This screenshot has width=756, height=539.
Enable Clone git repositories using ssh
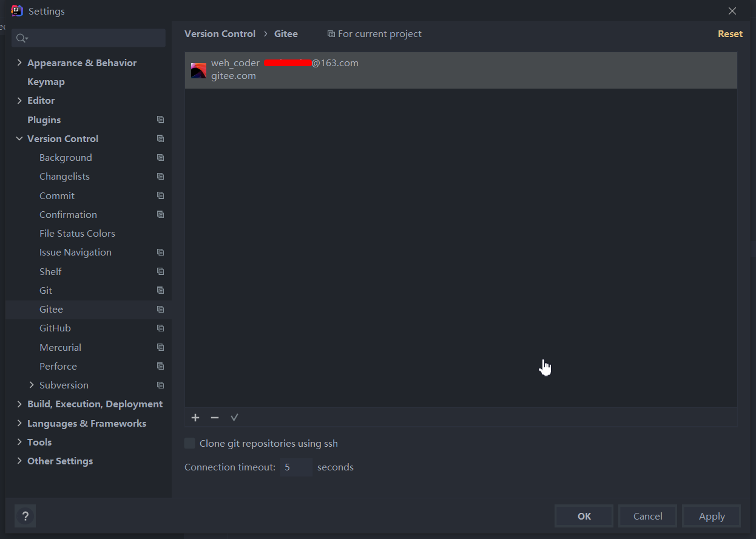[190, 444]
